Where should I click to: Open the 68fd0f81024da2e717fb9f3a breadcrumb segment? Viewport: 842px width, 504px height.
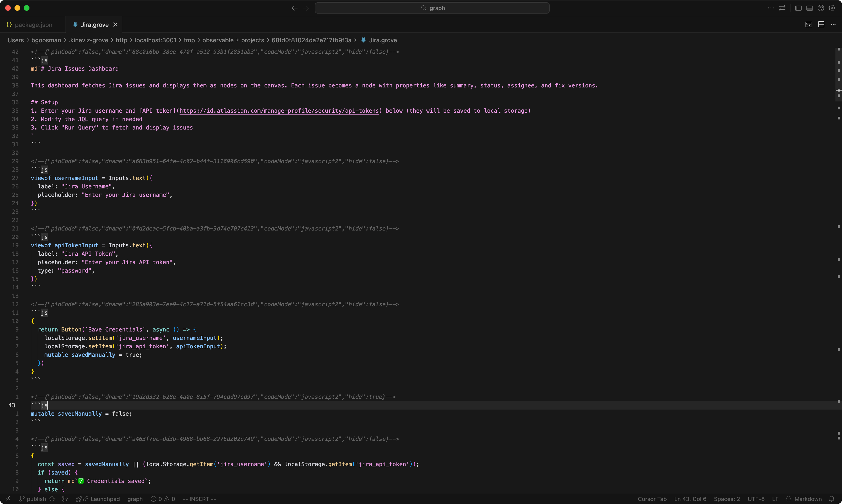pyautogui.click(x=311, y=40)
